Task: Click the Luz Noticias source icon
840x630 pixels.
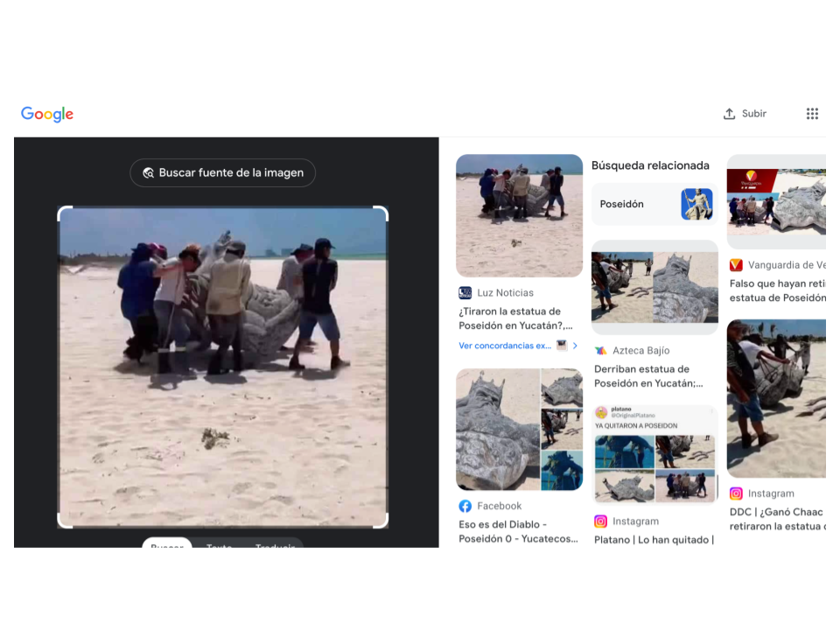Action: pos(465,293)
